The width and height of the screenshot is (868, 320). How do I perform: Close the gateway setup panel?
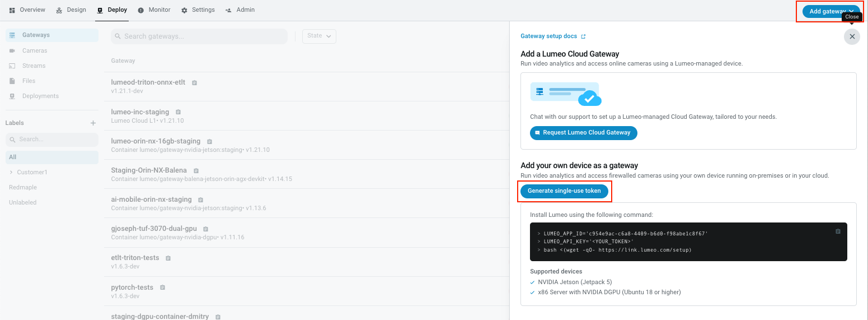tap(852, 36)
